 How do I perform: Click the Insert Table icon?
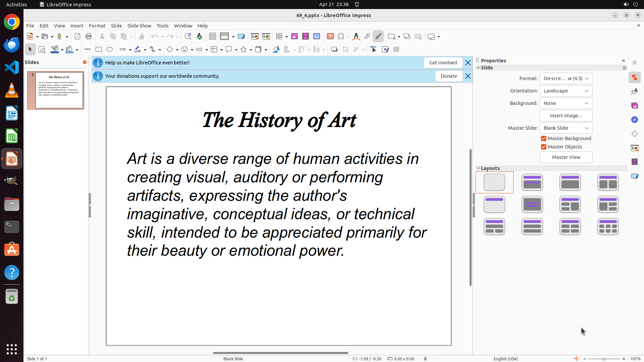[x=279, y=37]
